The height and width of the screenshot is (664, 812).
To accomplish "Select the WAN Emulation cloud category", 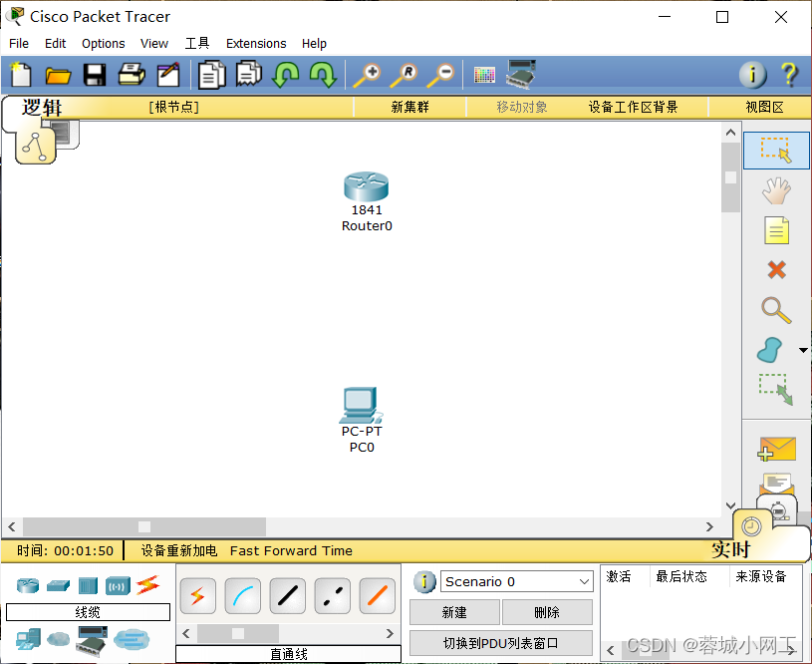I will tap(58, 639).
